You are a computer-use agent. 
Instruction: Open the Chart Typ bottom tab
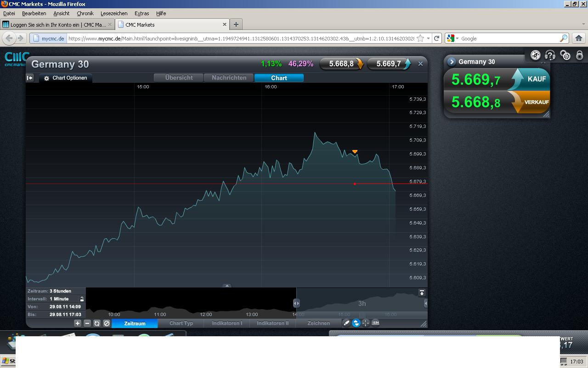pyautogui.click(x=181, y=323)
